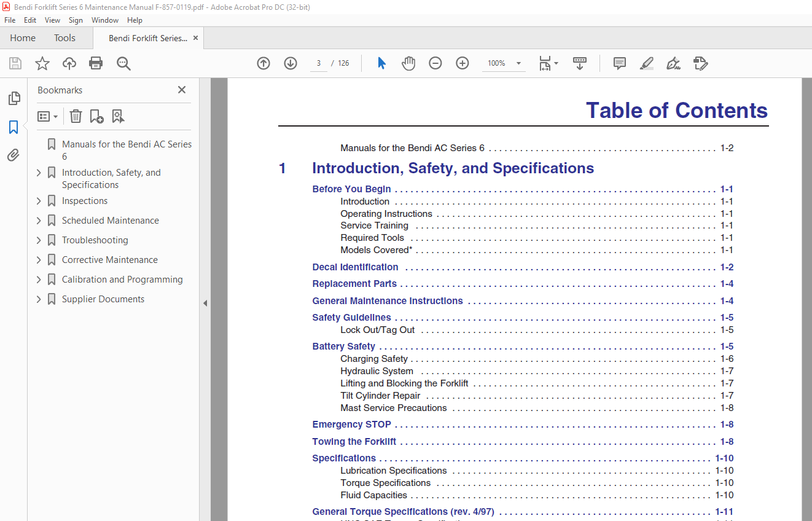Upload the file to the cloud
Image resolution: width=812 pixels, height=521 pixels.
click(x=69, y=63)
